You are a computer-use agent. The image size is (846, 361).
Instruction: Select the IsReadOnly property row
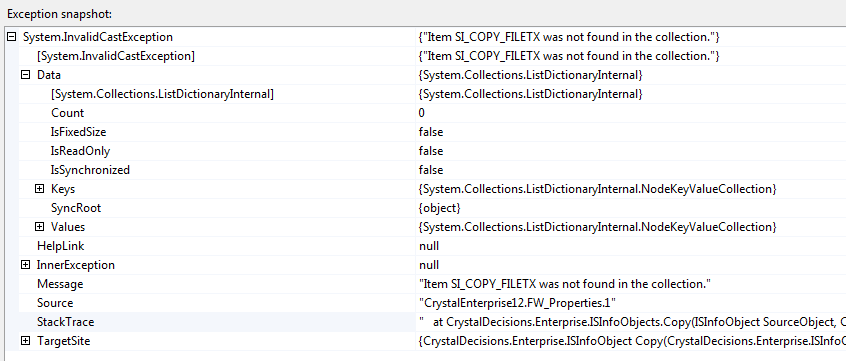click(426, 151)
